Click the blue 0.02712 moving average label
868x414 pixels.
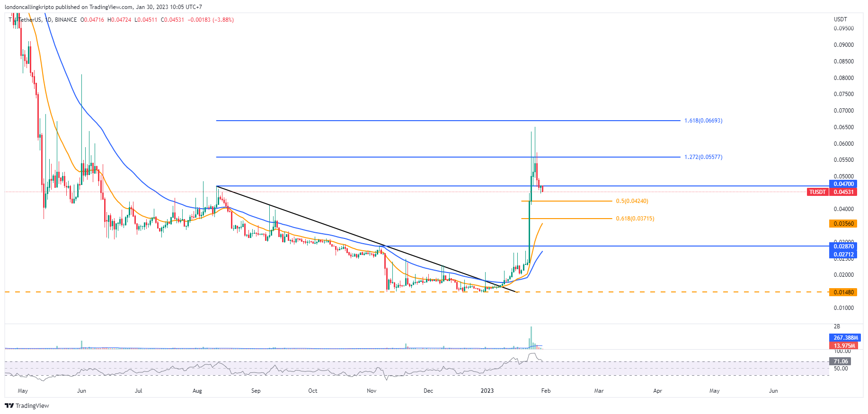tap(843, 255)
